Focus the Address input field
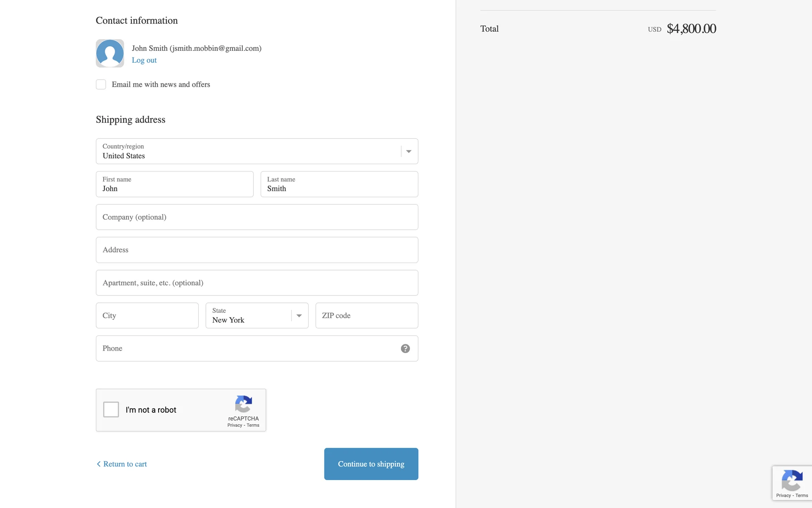812x508 pixels. click(257, 250)
